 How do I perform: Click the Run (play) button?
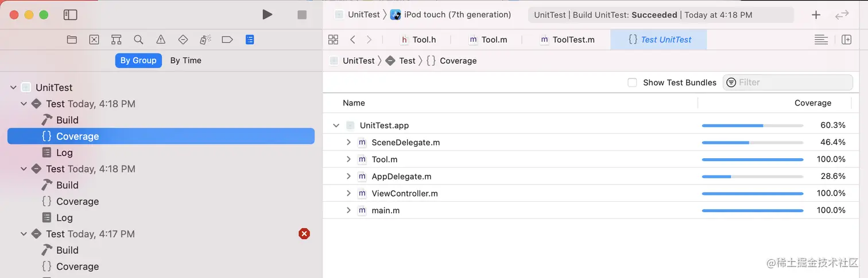267,15
